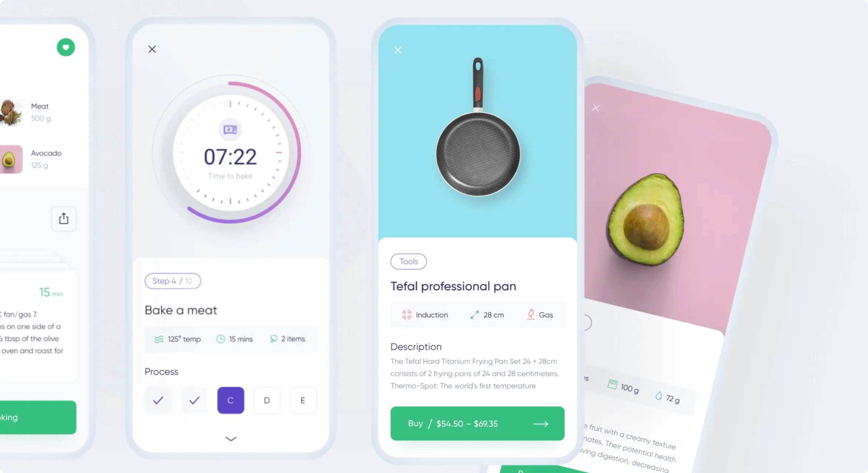Click the heart/bookmark icon on top card
The image size is (868, 473).
66,47
